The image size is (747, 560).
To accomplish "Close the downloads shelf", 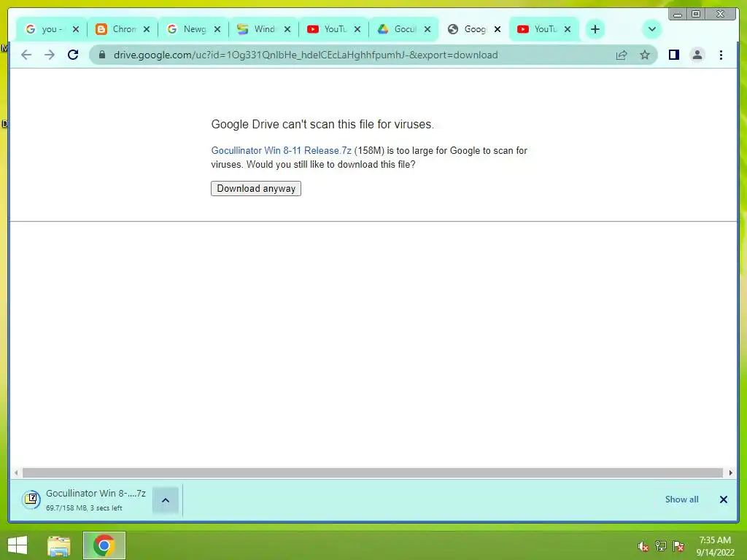I will click(x=723, y=499).
